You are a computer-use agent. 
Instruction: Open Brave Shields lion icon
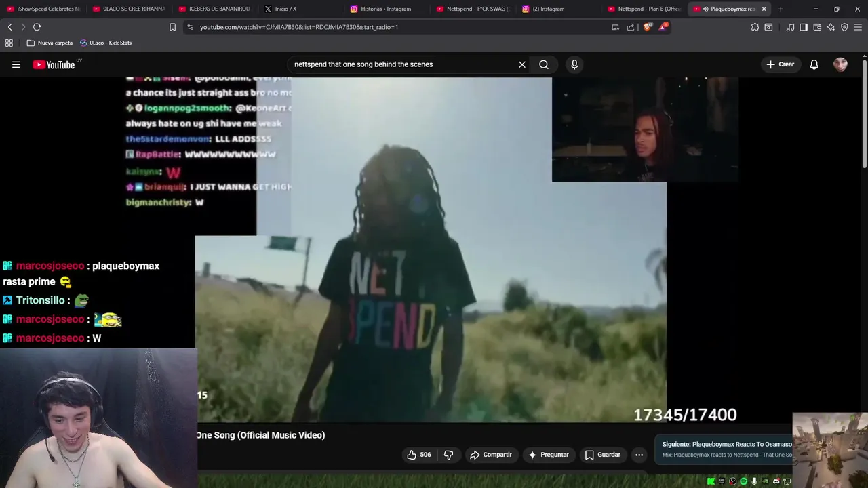647,27
